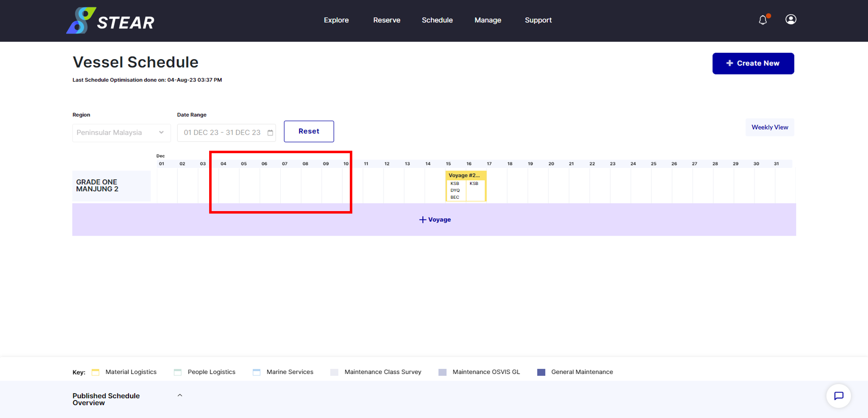Click day 15 in the timeline header
Screen dimensions: 868x418
(448, 164)
